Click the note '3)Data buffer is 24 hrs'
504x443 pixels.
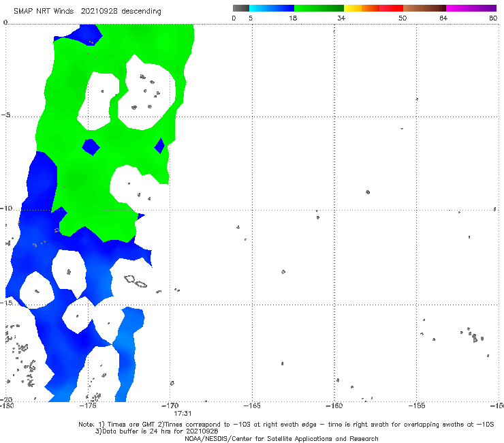[157, 431]
